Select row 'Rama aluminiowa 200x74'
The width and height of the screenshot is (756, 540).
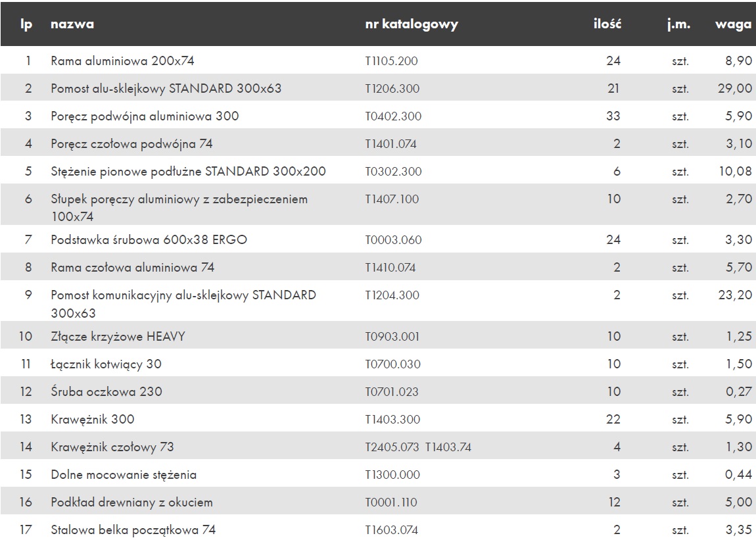tap(378, 61)
